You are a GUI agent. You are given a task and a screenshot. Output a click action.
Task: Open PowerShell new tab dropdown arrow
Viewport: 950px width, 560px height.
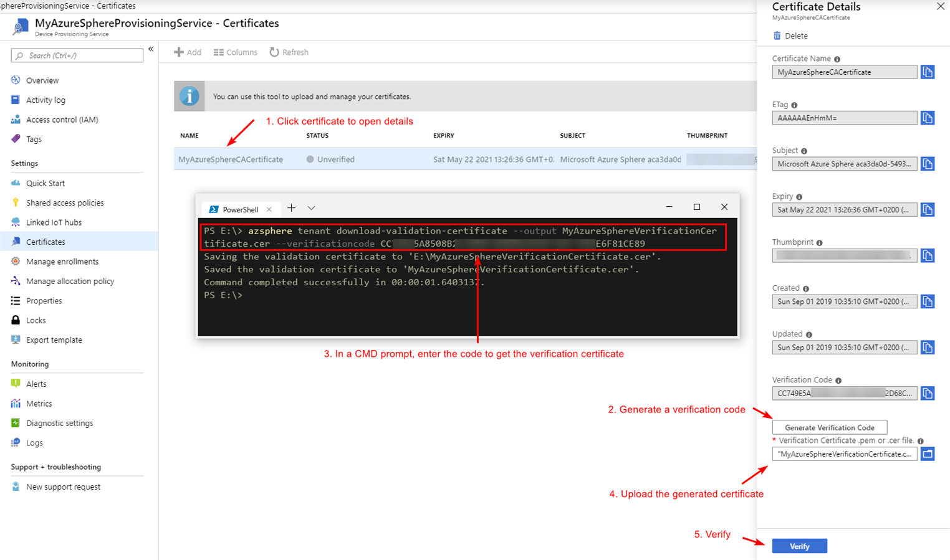(x=311, y=208)
